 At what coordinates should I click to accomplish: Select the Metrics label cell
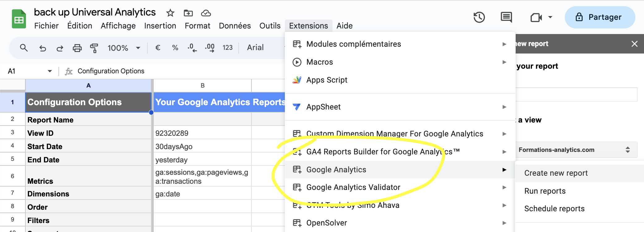coord(88,176)
